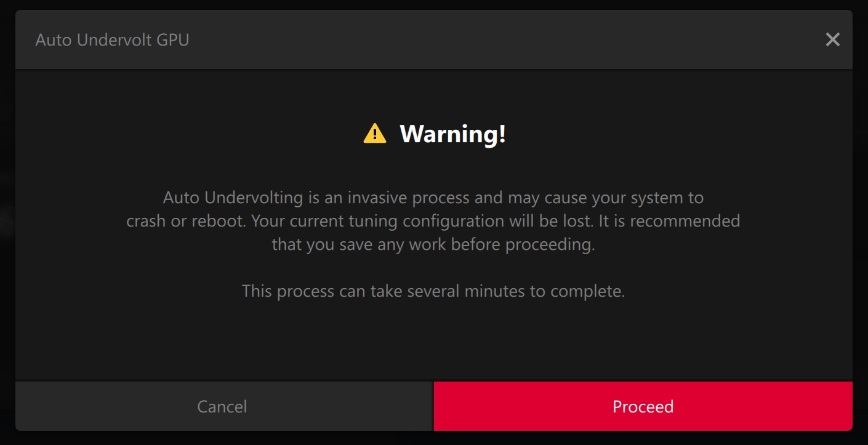Click the "Warning!" heading text

pos(452,134)
